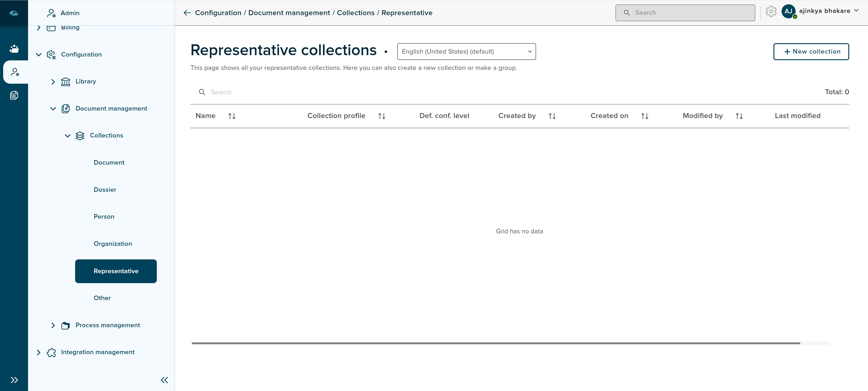This screenshot has width=868, height=391.
Task: Collapse sidebar with double left chevron
Action: [164, 380]
